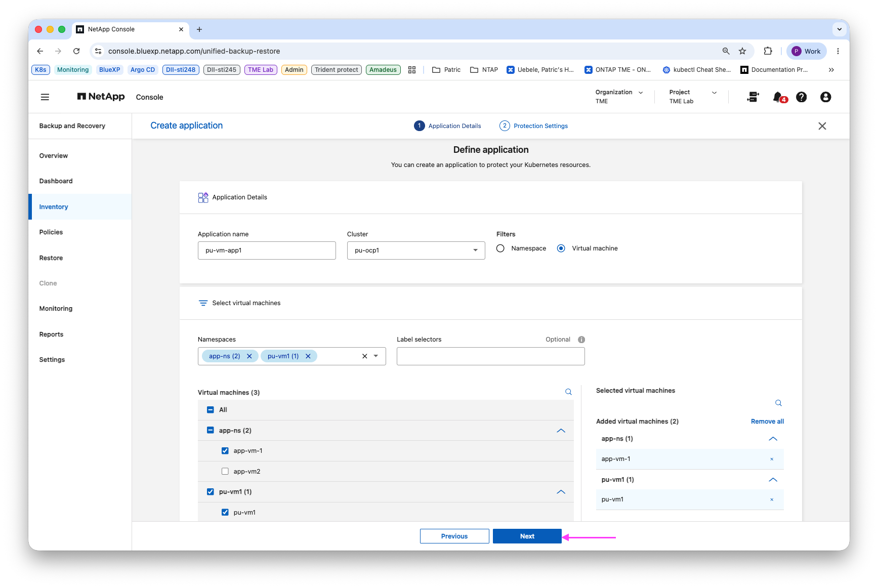Open the hamburger navigation menu

(x=45, y=97)
